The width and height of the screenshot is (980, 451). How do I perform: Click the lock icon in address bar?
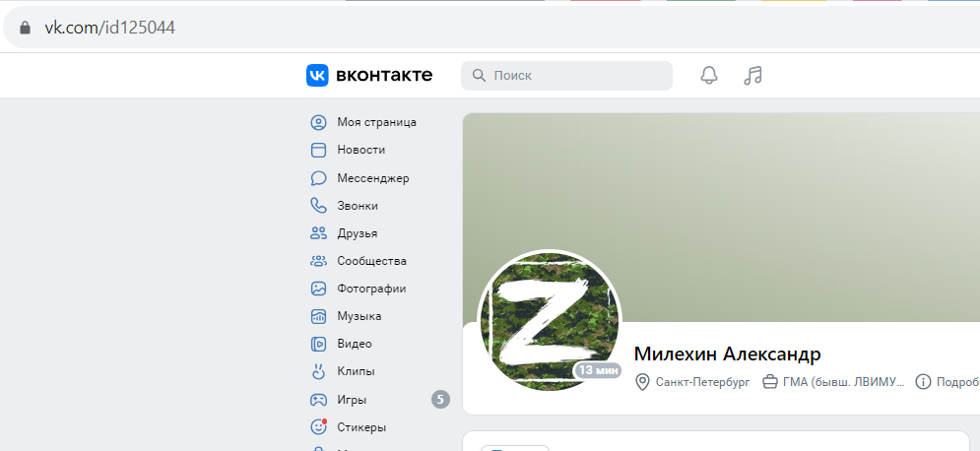coord(25,28)
